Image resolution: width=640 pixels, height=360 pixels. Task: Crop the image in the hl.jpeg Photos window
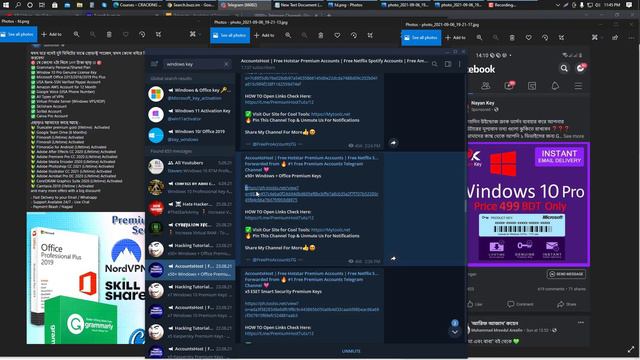(x=158, y=35)
